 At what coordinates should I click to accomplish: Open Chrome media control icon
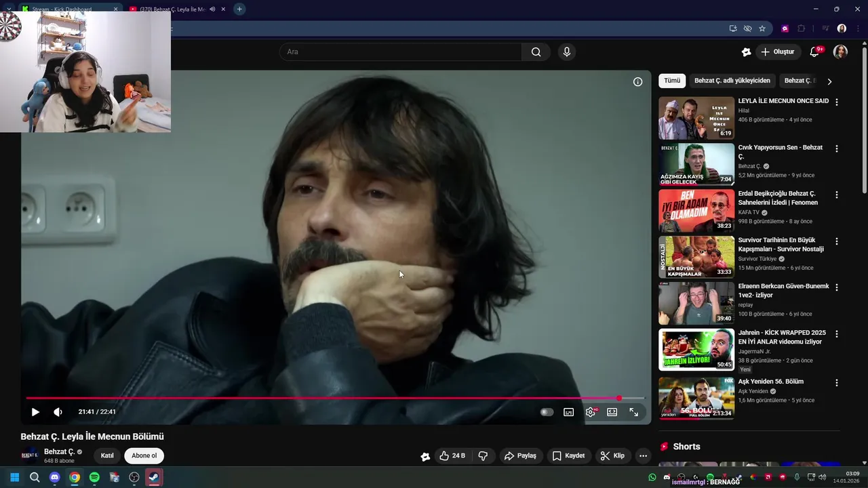coord(825,28)
